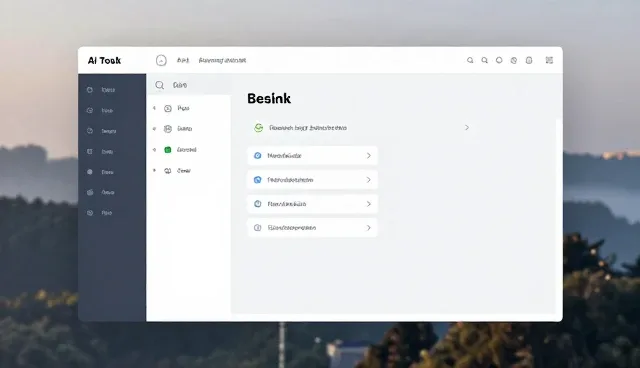Click the blue check icon on the first card
Viewport: 640px width, 368px height.
click(x=258, y=155)
